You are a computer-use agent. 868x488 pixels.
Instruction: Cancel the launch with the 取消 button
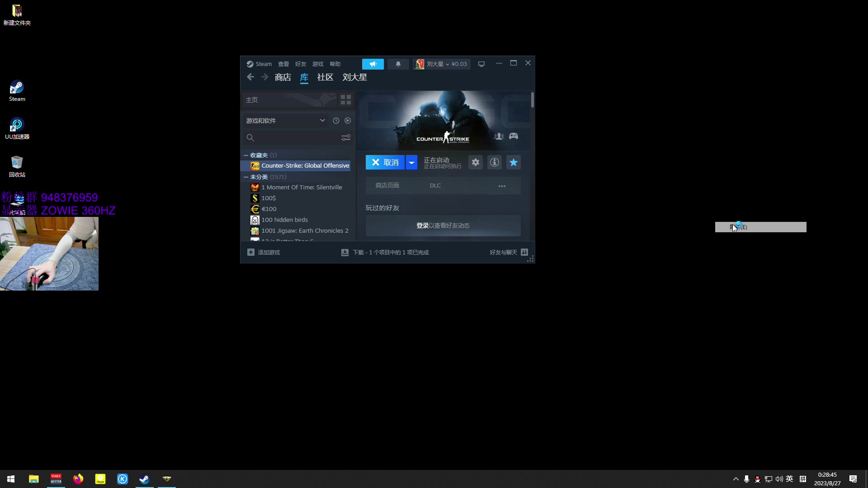385,162
